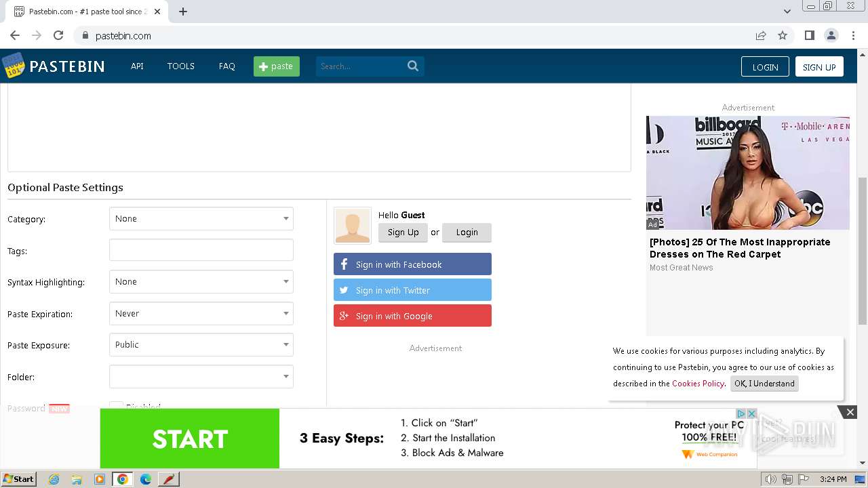Open the Syntax Highlighting dropdown

201,282
